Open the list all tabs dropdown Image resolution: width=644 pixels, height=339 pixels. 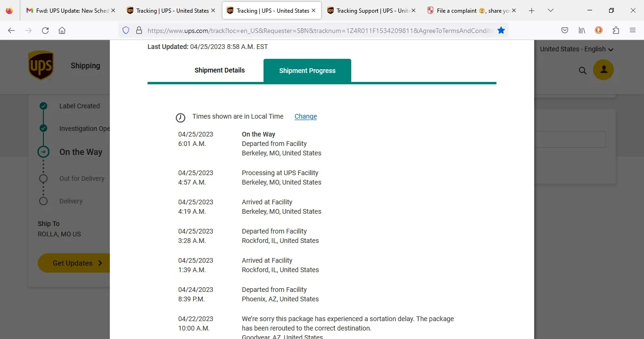click(550, 10)
